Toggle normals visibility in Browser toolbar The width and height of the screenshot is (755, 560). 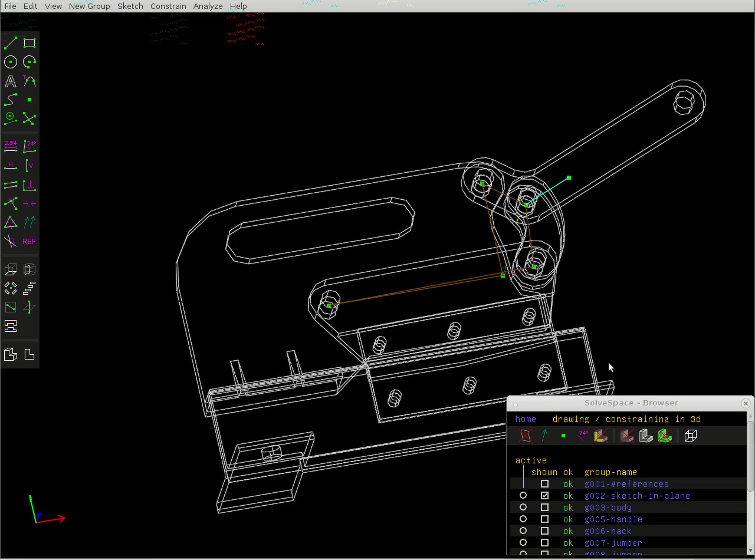point(544,435)
